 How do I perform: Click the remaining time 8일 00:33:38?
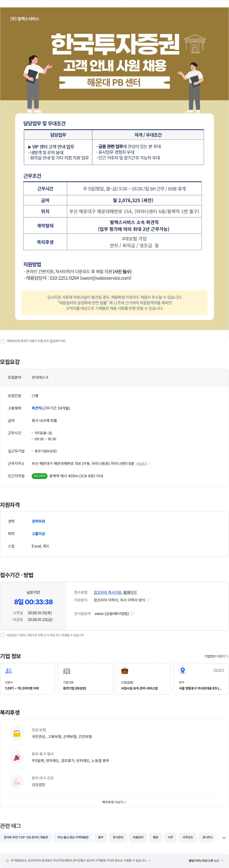click(x=33, y=602)
